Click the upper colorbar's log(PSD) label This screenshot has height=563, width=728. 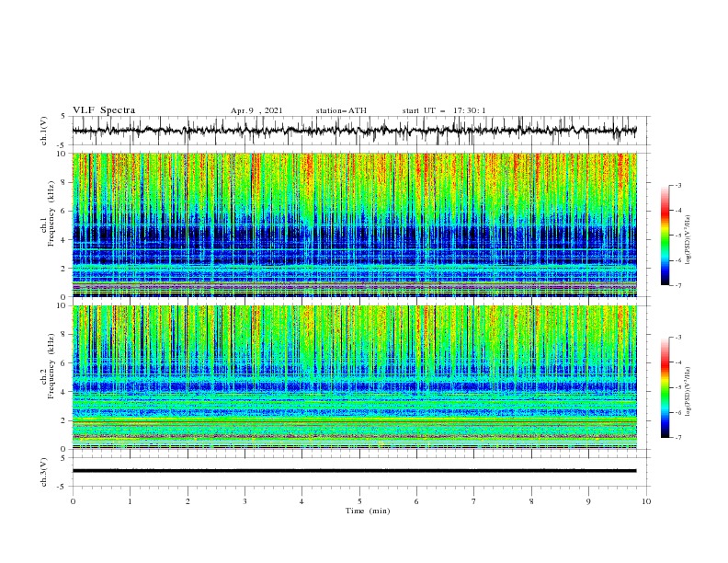[689, 240]
